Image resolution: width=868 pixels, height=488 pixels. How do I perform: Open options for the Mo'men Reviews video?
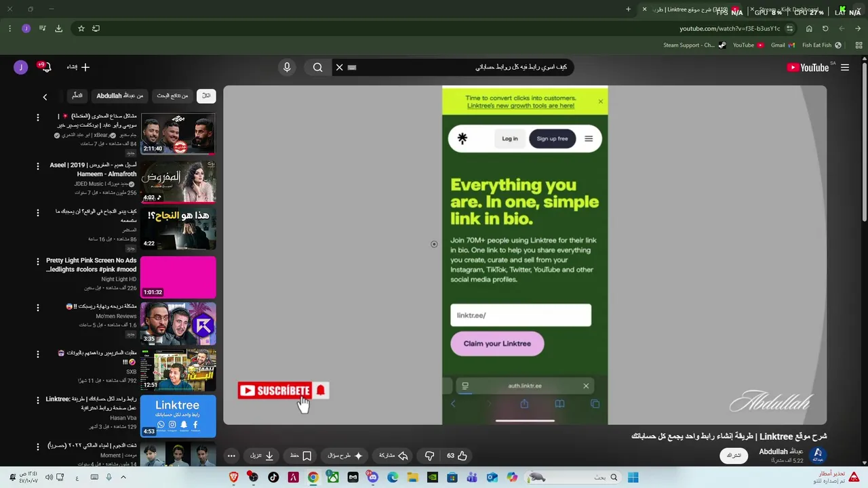pyautogui.click(x=38, y=307)
